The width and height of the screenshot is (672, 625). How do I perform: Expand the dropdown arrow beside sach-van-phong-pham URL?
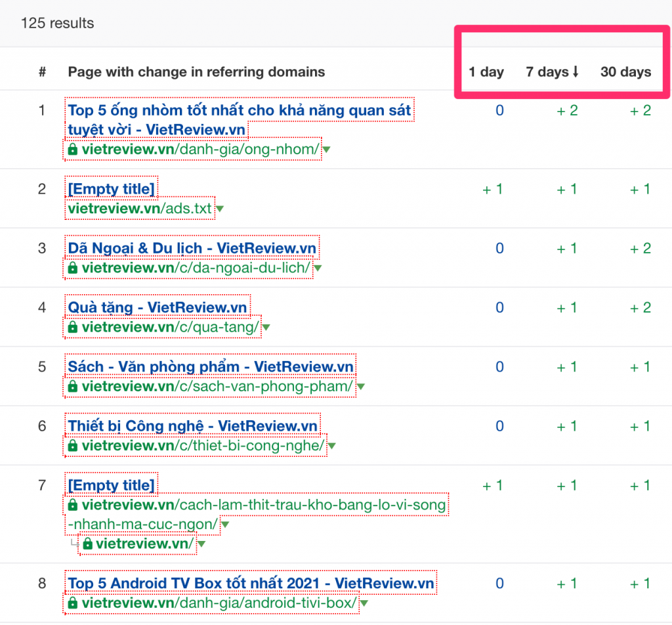point(361,387)
